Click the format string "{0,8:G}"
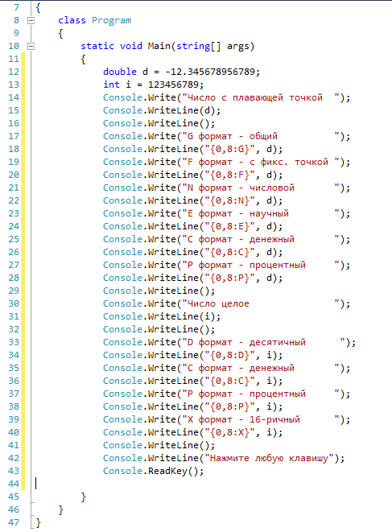The width and height of the screenshot is (392, 532). pyautogui.click(x=229, y=149)
